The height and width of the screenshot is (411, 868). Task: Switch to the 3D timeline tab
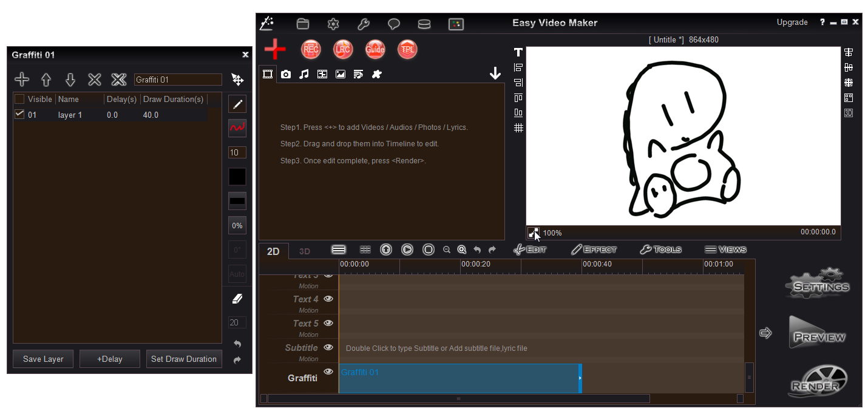point(305,251)
